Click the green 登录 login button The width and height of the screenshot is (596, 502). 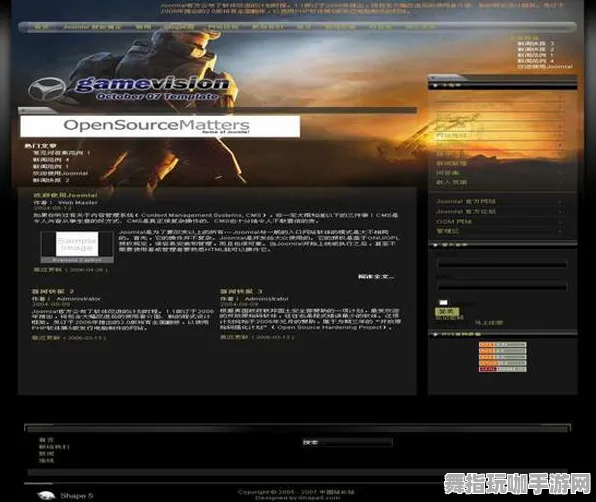pos(447,312)
